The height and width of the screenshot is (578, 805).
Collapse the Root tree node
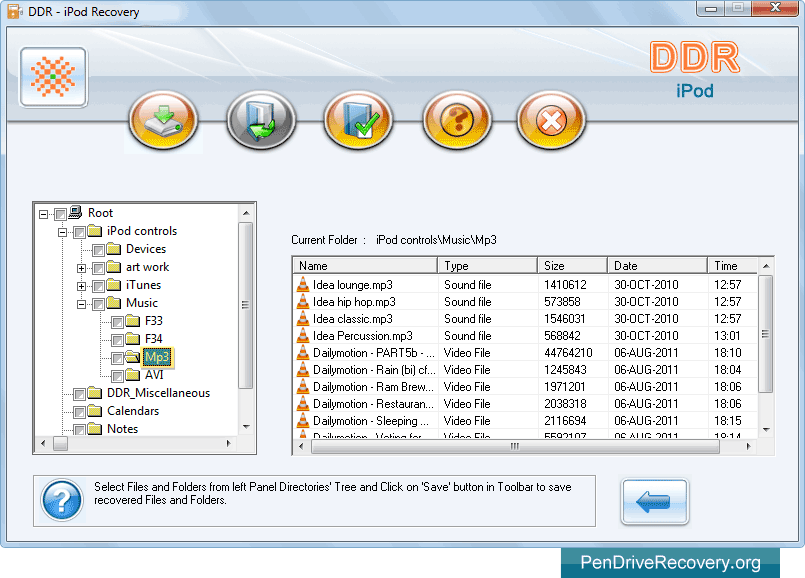click(44, 214)
